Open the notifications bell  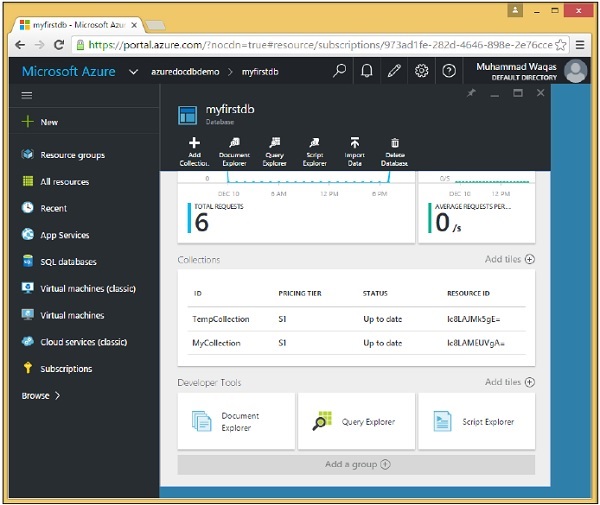click(367, 71)
